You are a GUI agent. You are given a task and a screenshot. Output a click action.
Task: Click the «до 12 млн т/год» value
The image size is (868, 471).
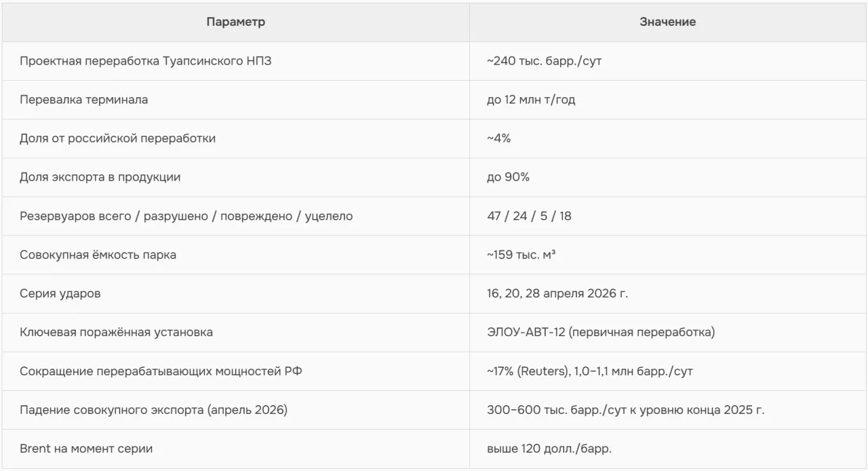click(531, 100)
